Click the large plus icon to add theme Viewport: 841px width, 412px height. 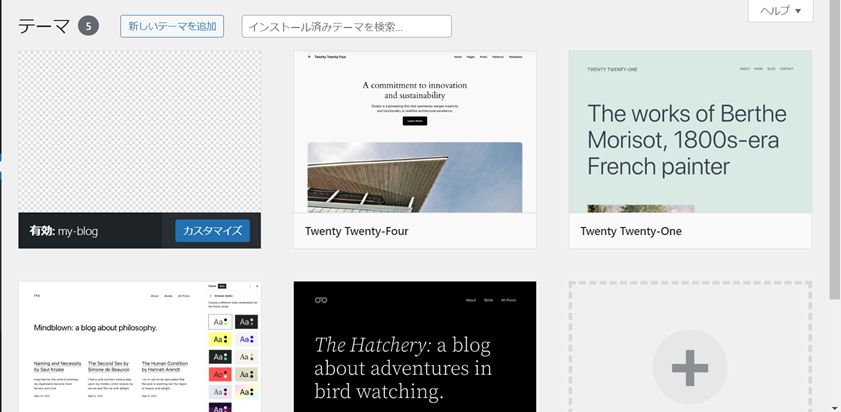point(690,367)
